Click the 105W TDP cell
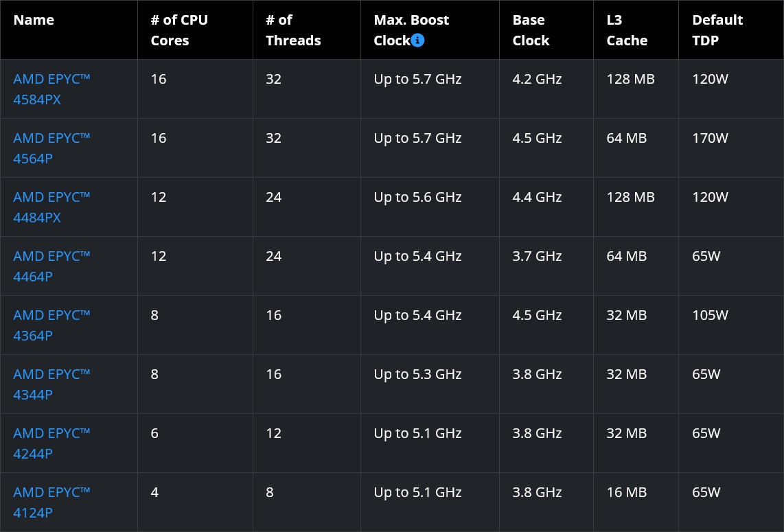Image resolution: width=784 pixels, height=532 pixels. point(710,315)
